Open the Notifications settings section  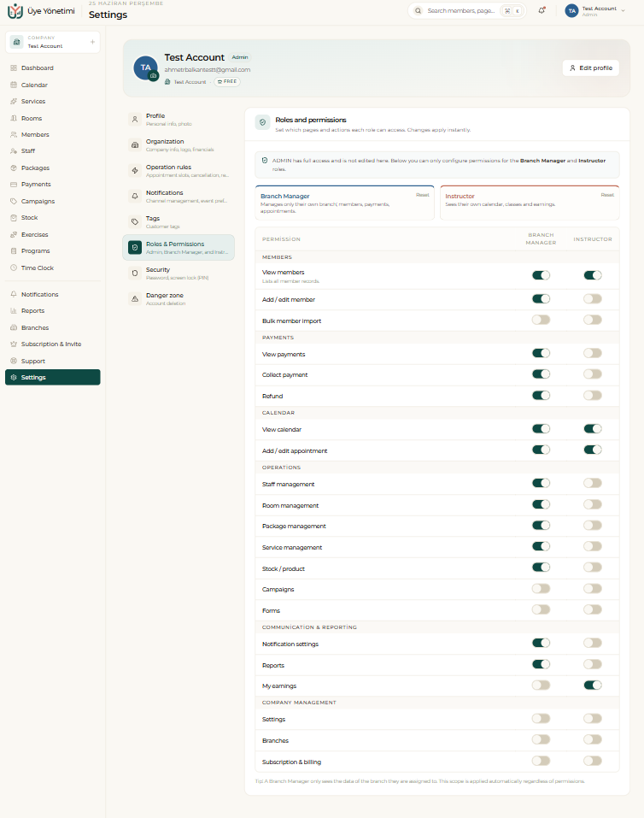point(179,196)
